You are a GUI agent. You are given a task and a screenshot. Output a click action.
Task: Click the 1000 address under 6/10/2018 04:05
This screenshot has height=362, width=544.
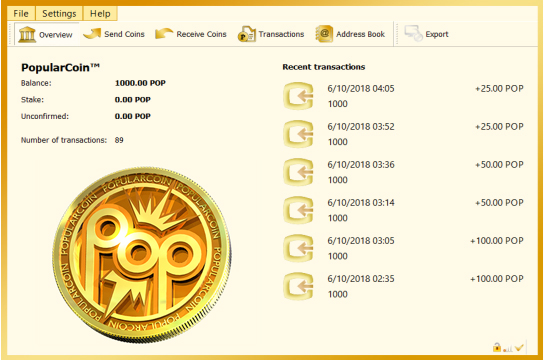(338, 104)
